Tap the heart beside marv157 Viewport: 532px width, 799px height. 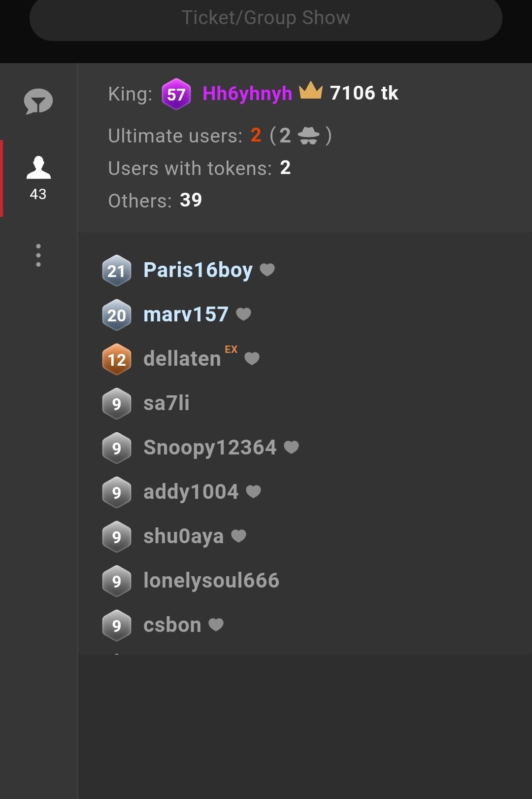click(x=244, y=314)
